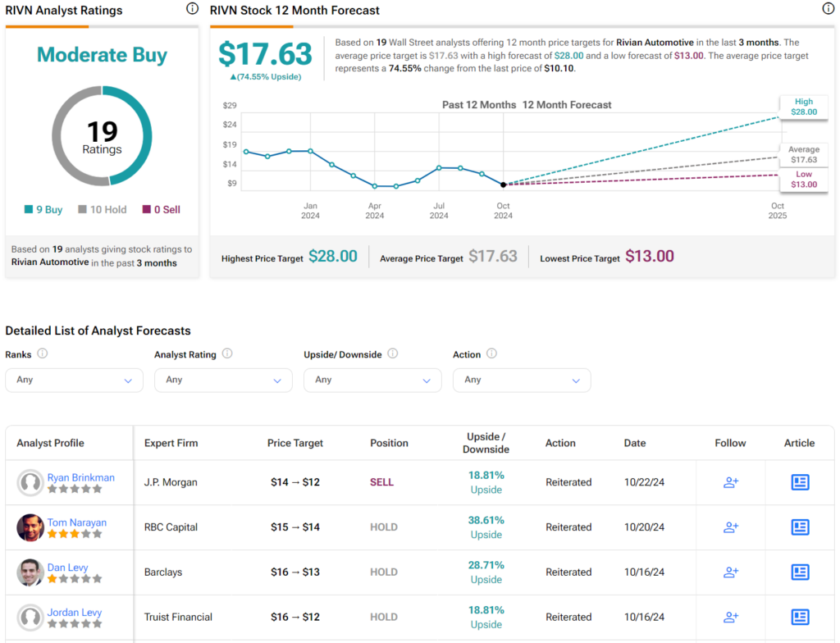
Task: Open Ryan Brinkman analyst profile link
Action: click(80, 477)
